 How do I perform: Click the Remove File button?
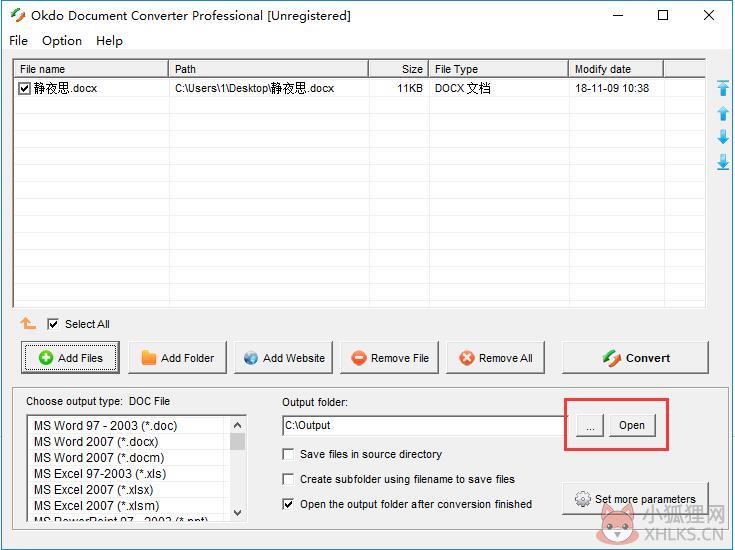(x=390, y=357)
